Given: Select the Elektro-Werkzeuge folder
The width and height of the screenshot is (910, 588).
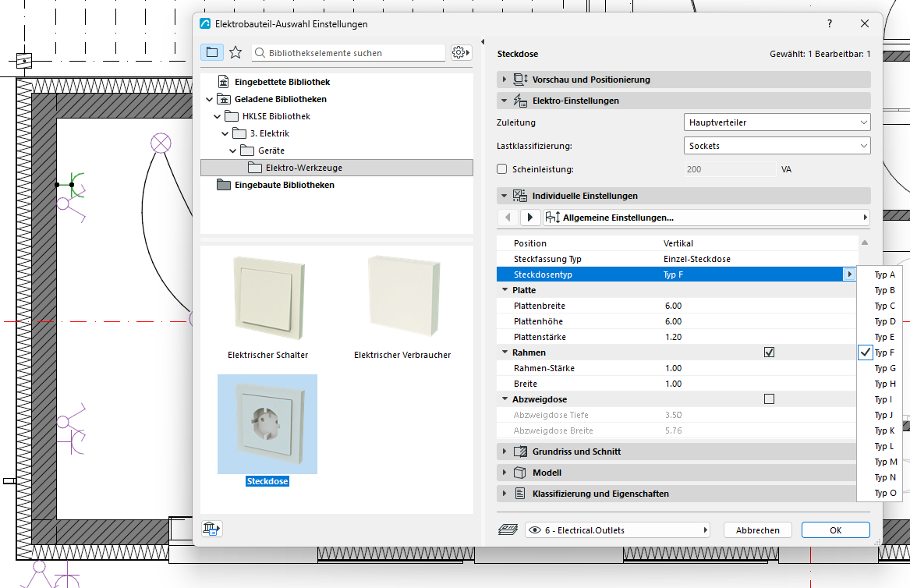Looking at the screenshot, I should pos(337,168).
